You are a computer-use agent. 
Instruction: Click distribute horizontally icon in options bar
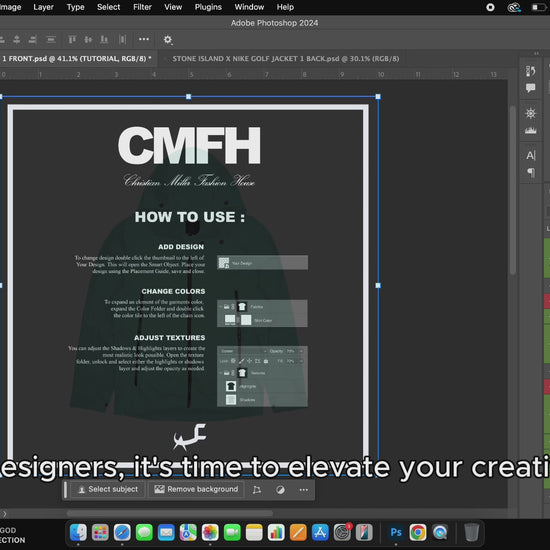click(122, 40)
